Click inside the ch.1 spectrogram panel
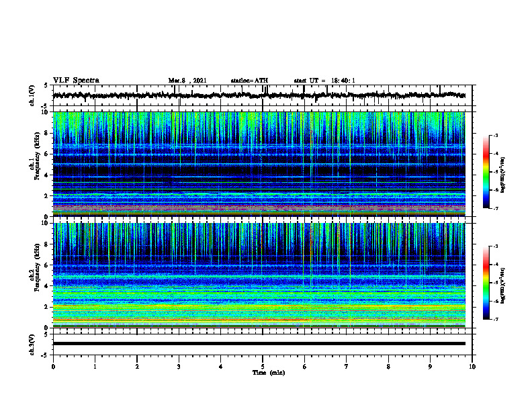Screen dimensions: 532x411 click(x=259, y=164)
